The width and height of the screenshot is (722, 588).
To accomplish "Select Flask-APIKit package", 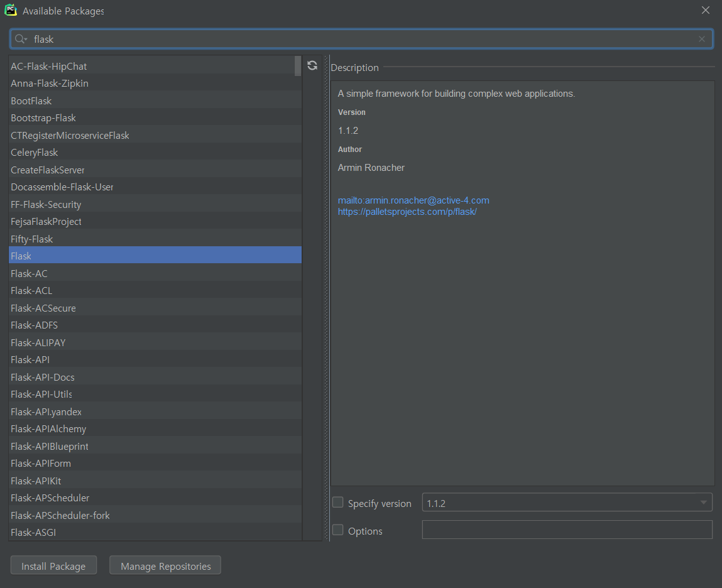I will pos(155,481).
